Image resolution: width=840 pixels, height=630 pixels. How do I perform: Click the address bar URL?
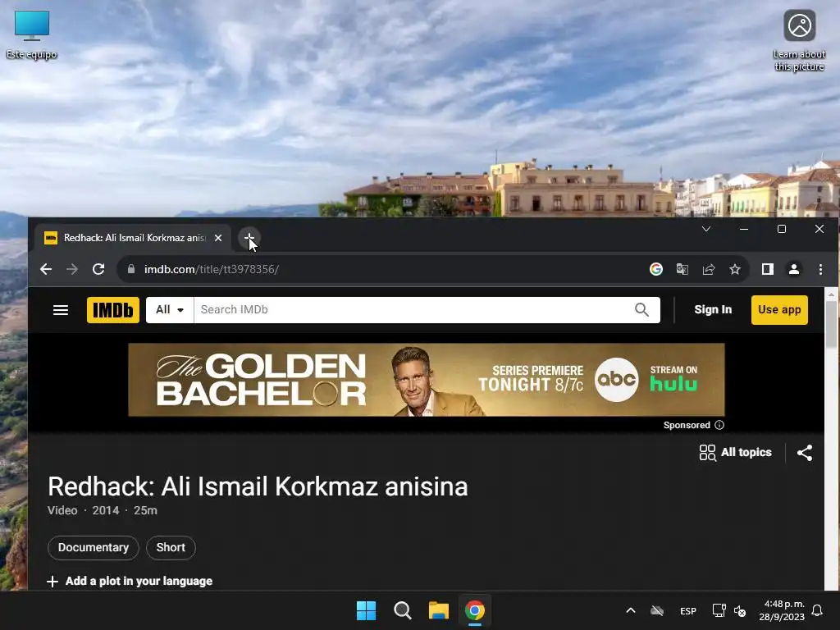pos(212,269)
